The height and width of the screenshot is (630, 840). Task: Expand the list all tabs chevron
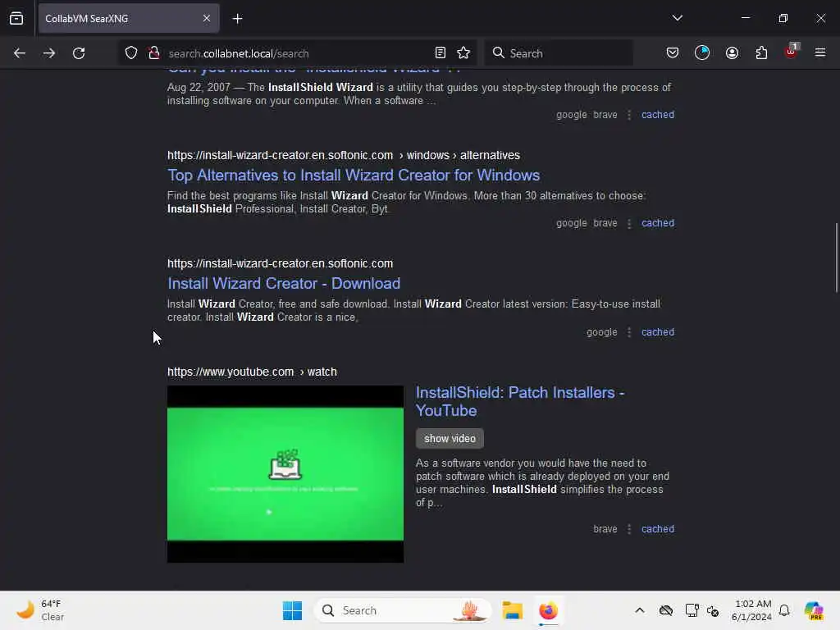click(x=677, y=18)
